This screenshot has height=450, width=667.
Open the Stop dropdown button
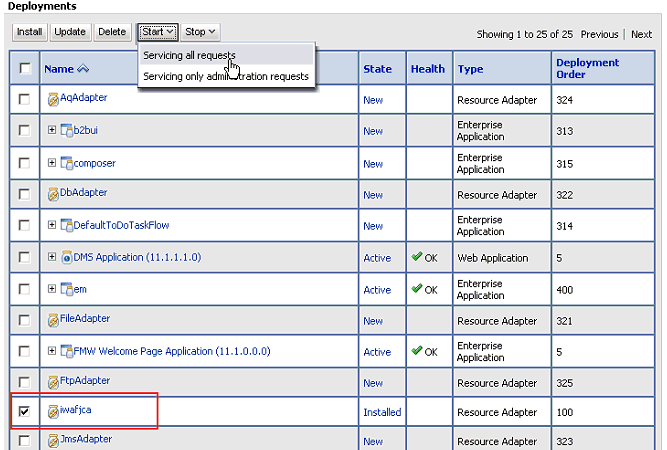click(x=200, y=32)
